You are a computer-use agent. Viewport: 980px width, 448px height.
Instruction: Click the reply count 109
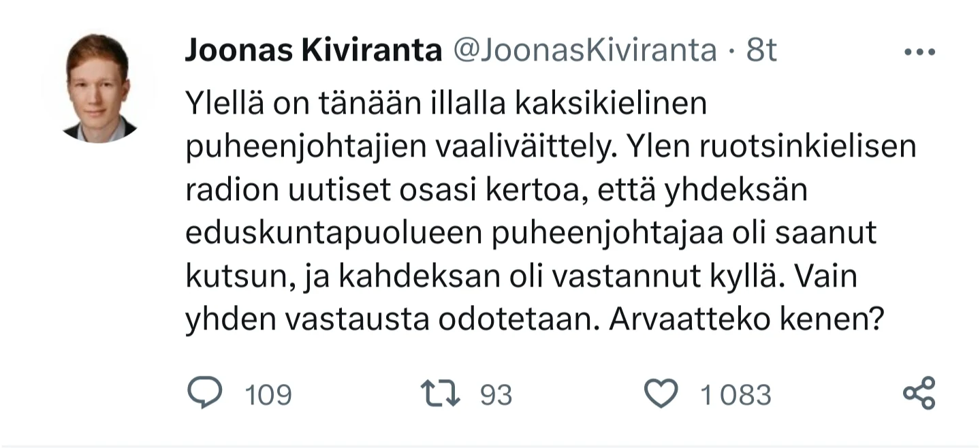coord(268,395)
